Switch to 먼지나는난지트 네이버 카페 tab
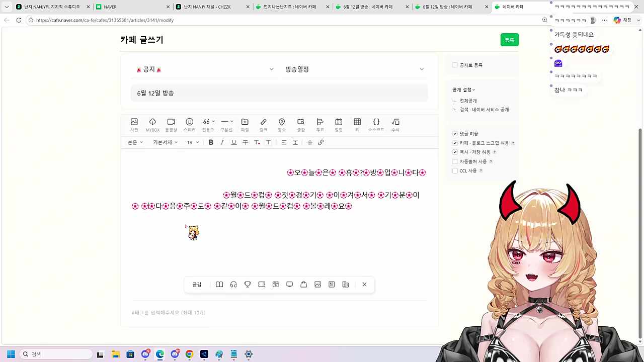The height and width of the screenshot is (362, 644). [x=292, y=7]
